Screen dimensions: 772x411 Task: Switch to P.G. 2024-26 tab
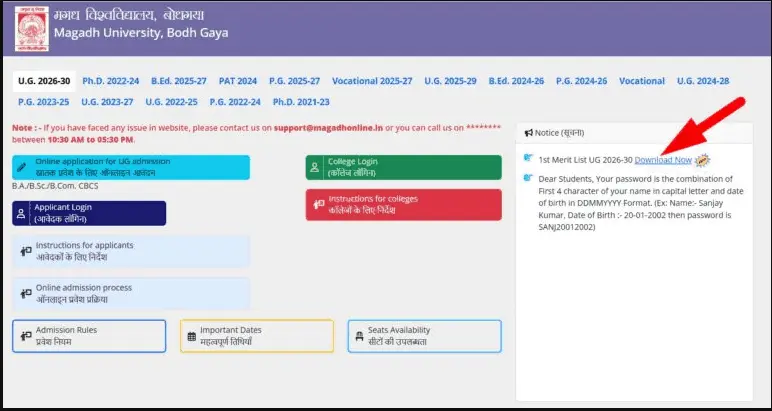581,81
